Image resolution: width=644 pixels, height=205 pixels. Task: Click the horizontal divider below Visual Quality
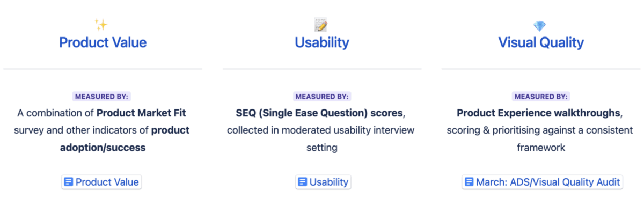click(x=541, y=69)
